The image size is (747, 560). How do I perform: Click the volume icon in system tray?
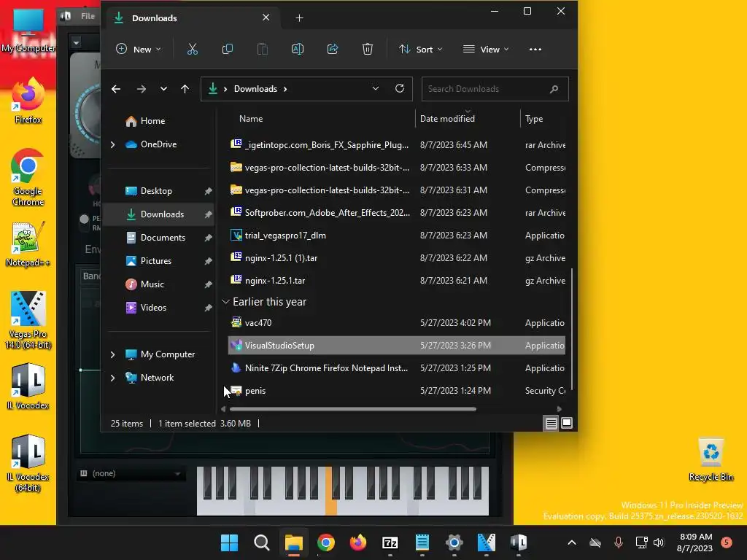coord(659,542)
